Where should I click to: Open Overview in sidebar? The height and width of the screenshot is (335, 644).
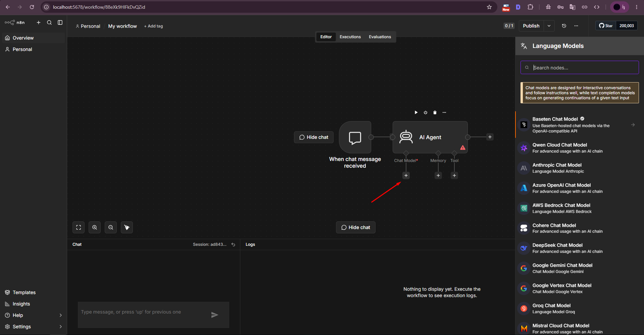coord(33,38)
